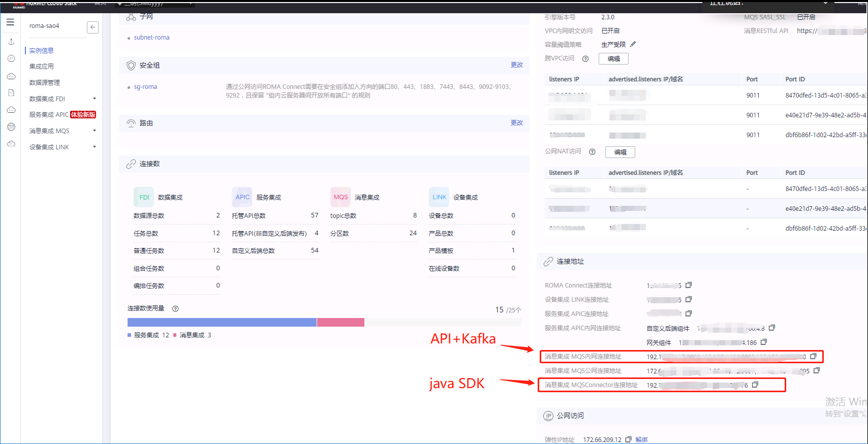This screenshot has height=444, width=868.
Task: Click the FDI 数据集成 icon
Action: (144, 197)
